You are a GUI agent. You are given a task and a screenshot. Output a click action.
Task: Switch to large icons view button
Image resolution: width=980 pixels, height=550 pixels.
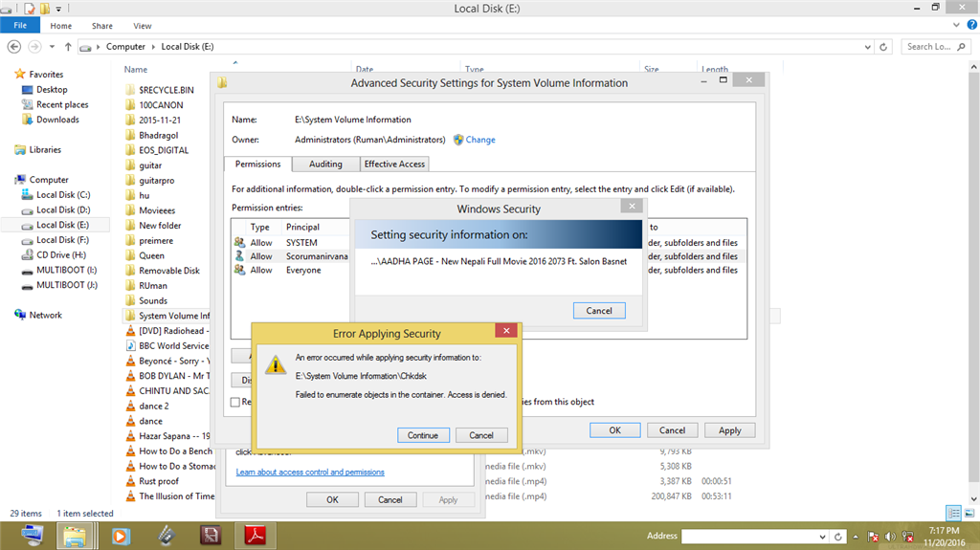(x=969, y=514)
